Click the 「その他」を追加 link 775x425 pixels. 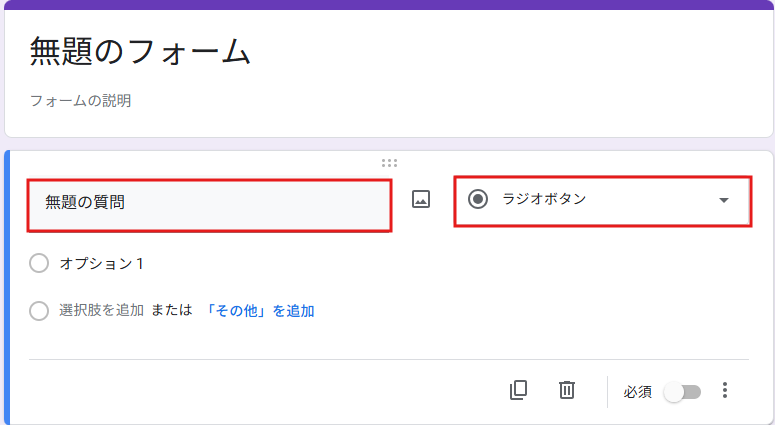coord(259,311)
